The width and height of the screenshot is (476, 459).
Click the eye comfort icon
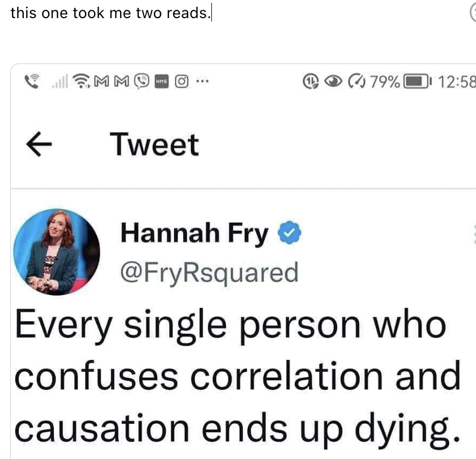[333, 81]
